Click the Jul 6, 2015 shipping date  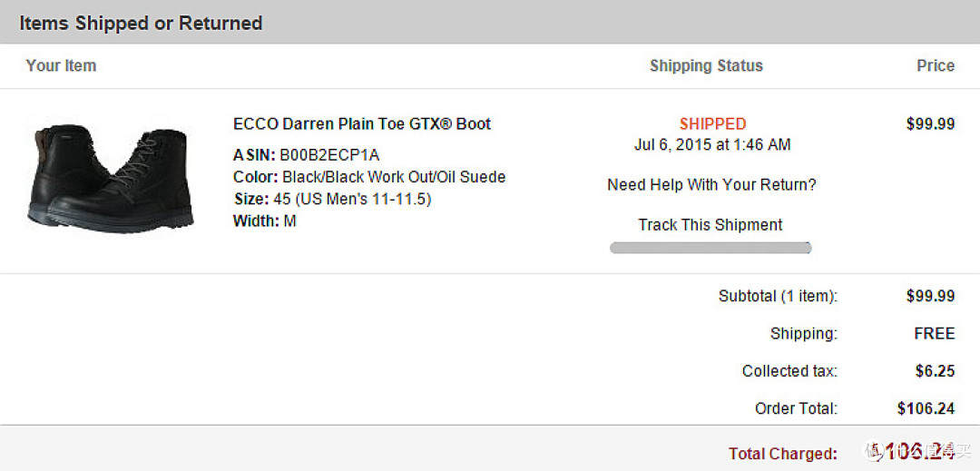point(712,145)
